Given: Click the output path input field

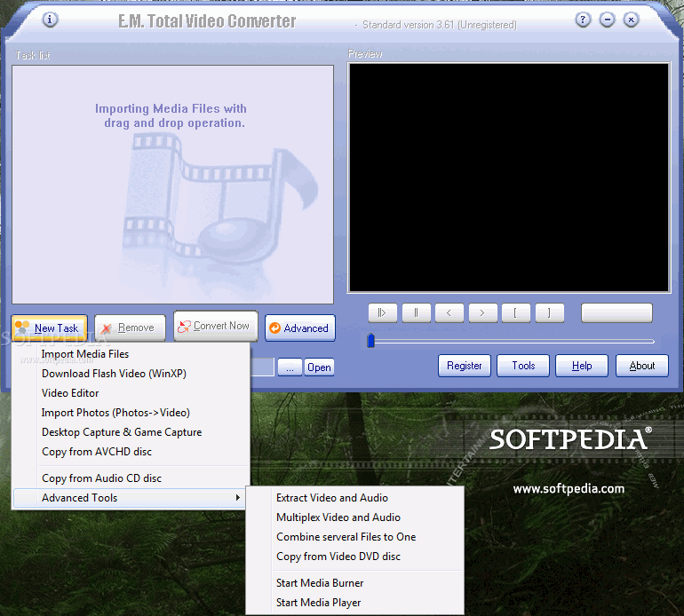Looking at the screenshot, I should pos(262,367).
